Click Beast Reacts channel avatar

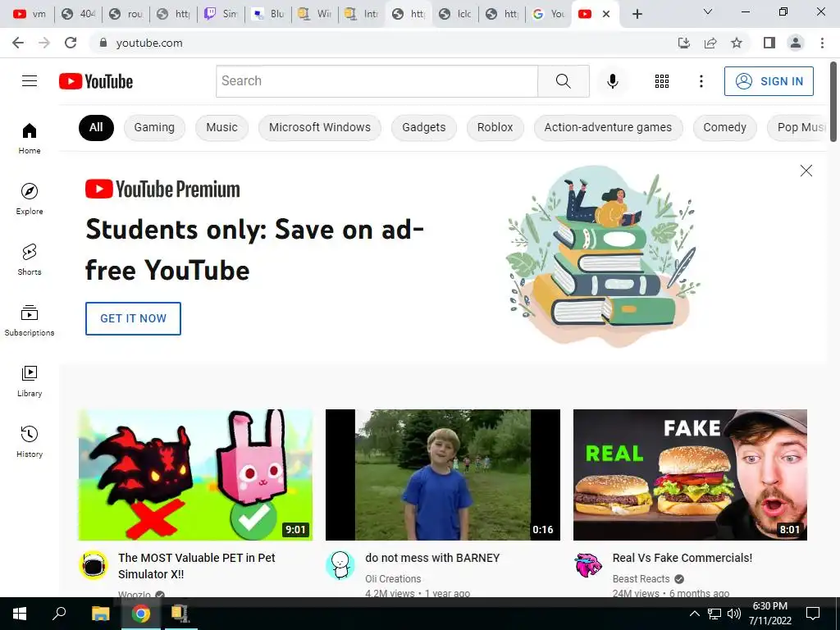click(x=588, y=564)
